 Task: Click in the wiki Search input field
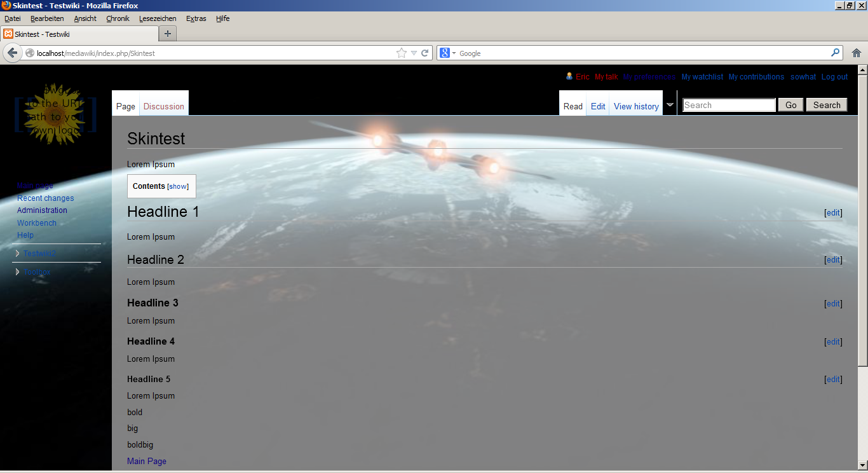729,106
